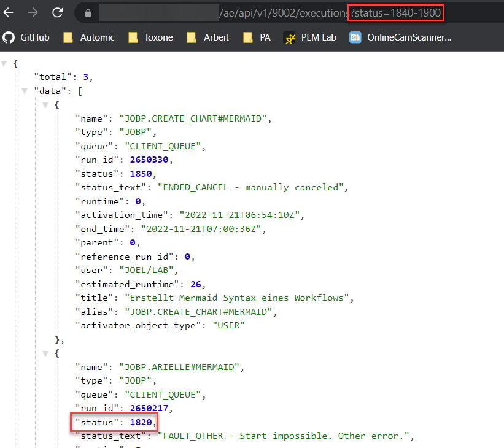Select the first "runtime" value 0
The image size is (504, 448).
click(138, 201)
